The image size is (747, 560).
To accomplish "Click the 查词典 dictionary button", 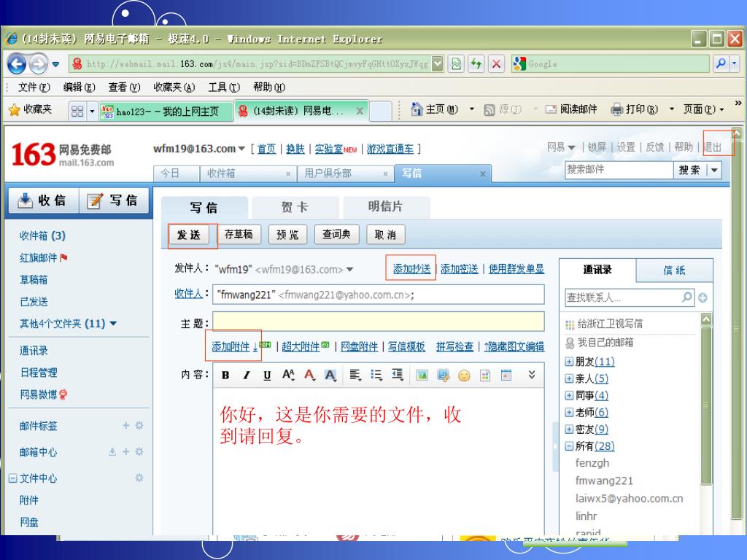I will tap(336, 234).
